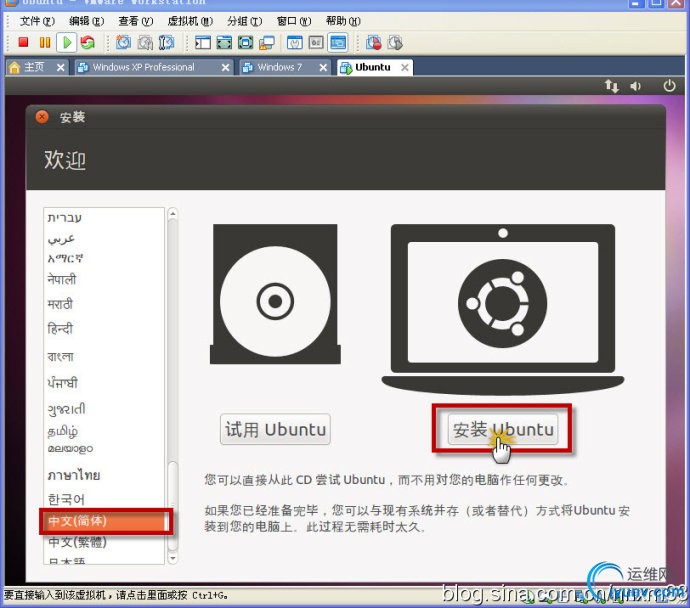Click language list scroll down arrow
690x608 pixels.
coord(172,558)
